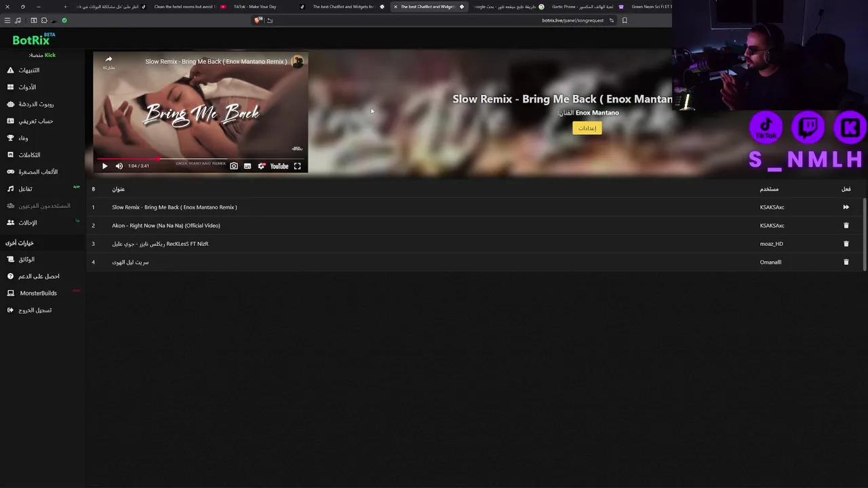Enter fullscreen in the video player
This screenshot has height=488, width=868.
(297, 166)
